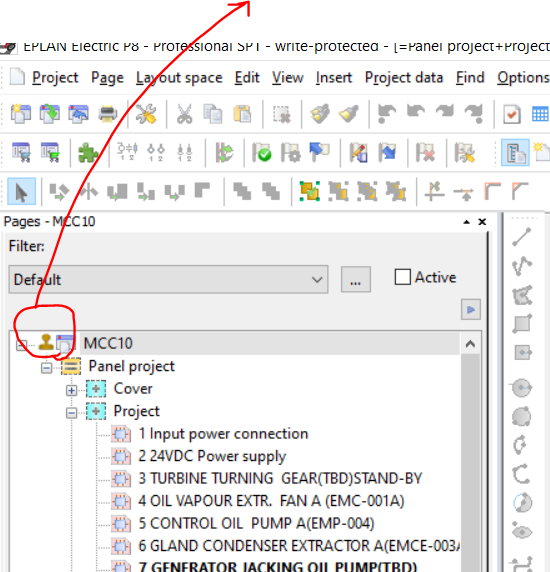The width and height of the screenshot is (550, 572).
Task: Click the filter ellipsis button
Action: [x=356, y=279]
